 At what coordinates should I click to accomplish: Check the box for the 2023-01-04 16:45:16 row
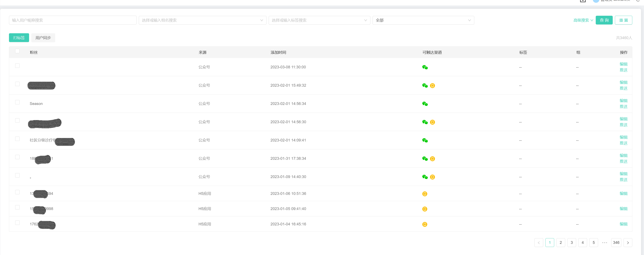(17, 222)
